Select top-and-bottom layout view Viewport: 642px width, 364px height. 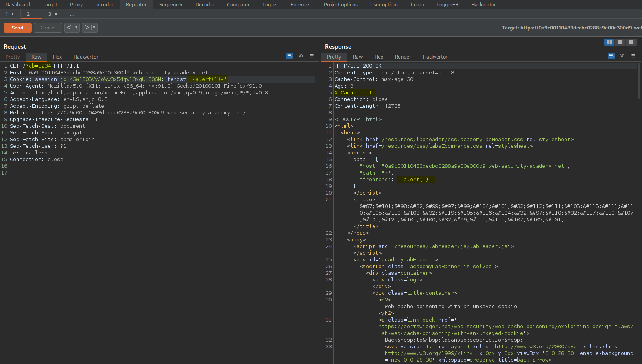point(620,42)
